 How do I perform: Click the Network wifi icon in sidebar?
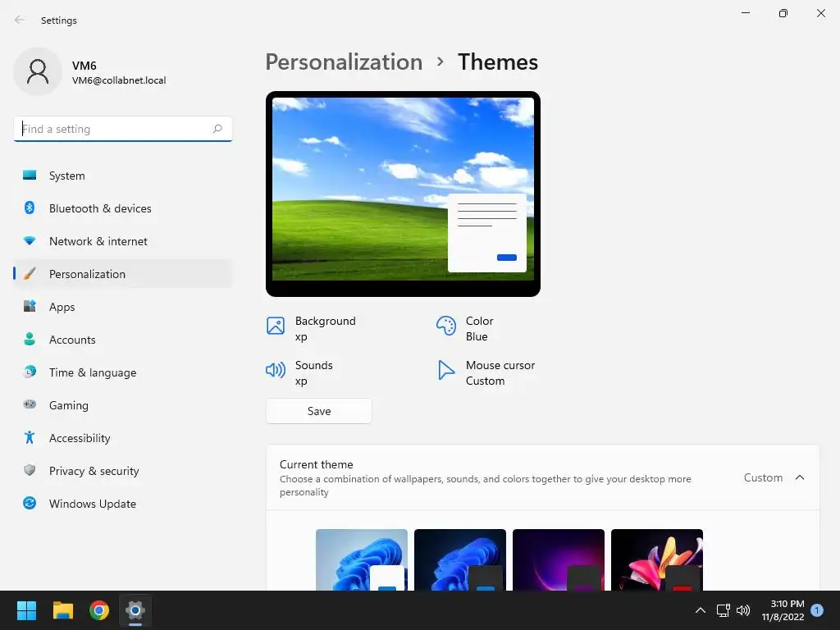pyautogui.click(x=30, y=240)
